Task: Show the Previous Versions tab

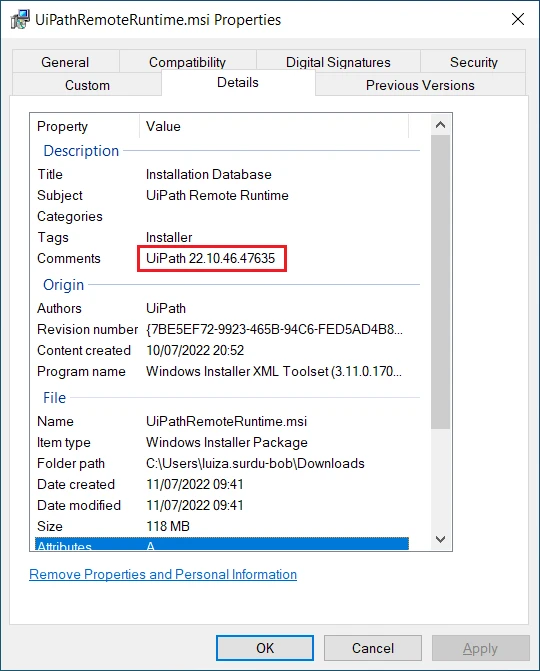Action: 420,85
